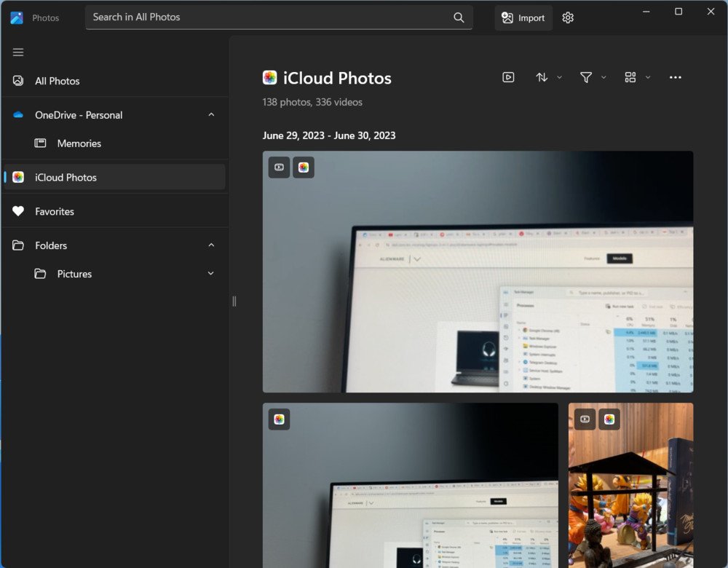Open Photos settings gear icon
Viewport: 728px width, 568px height.
point(568,17)
